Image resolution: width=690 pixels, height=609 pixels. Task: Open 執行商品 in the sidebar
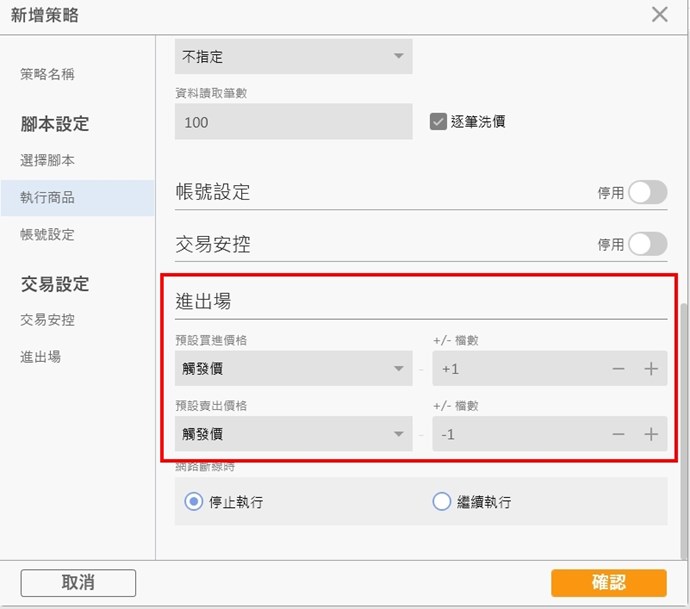pyautogui.click(x=48, y=197)
